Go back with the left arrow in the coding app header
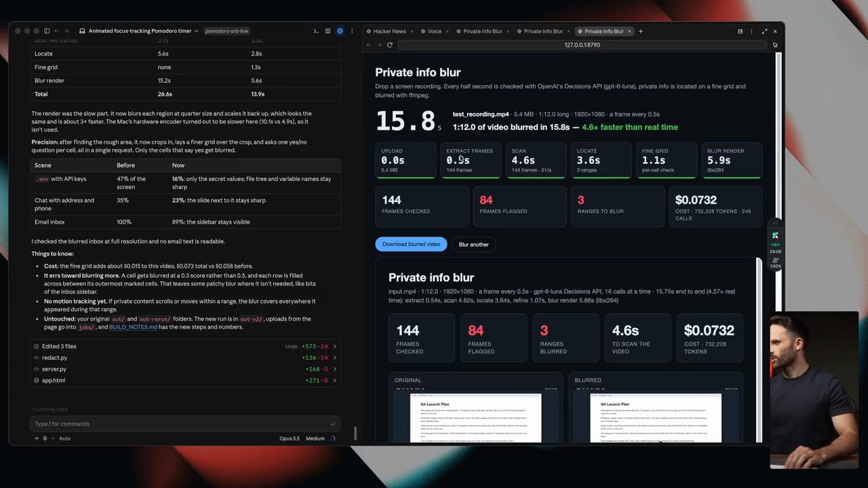Screen dimensions: 868x488 [57, 31]
